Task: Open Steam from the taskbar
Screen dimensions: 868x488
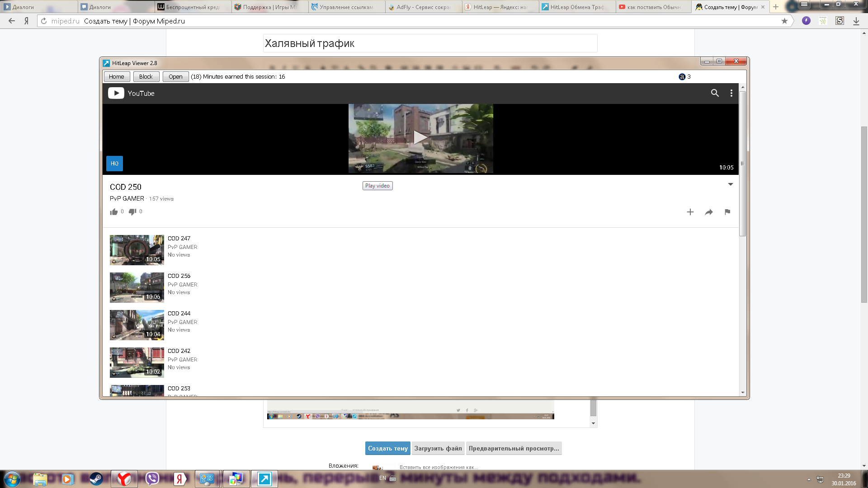Action: click(96, 479)
